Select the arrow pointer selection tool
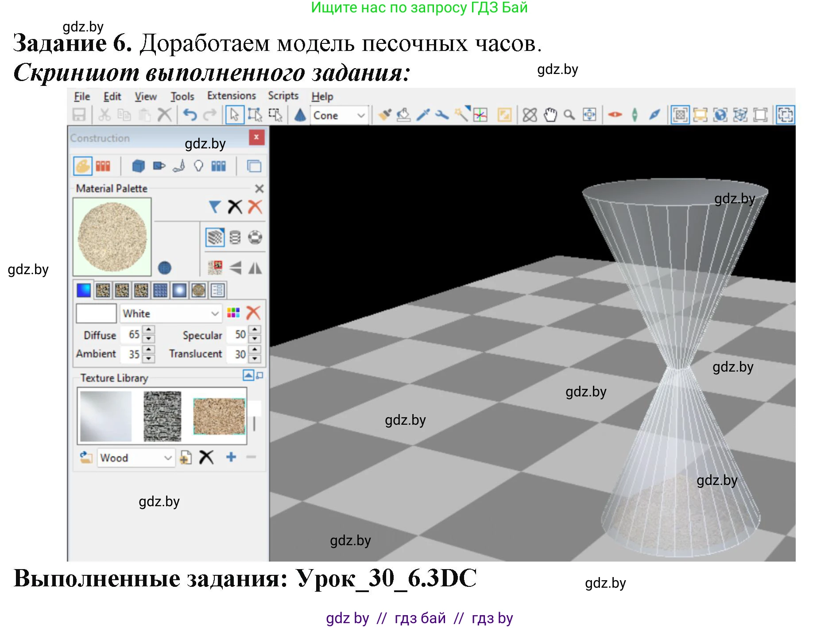 tap(234, 115)
